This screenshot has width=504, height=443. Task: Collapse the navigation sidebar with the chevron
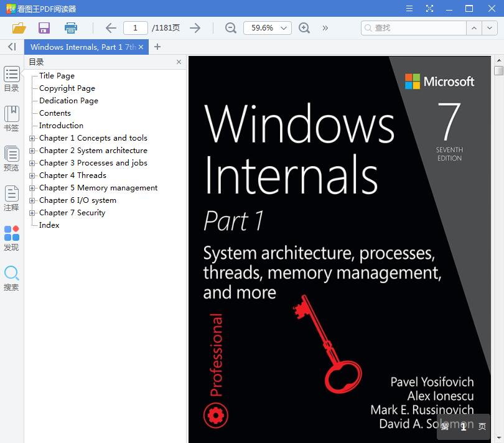(11, 47)
